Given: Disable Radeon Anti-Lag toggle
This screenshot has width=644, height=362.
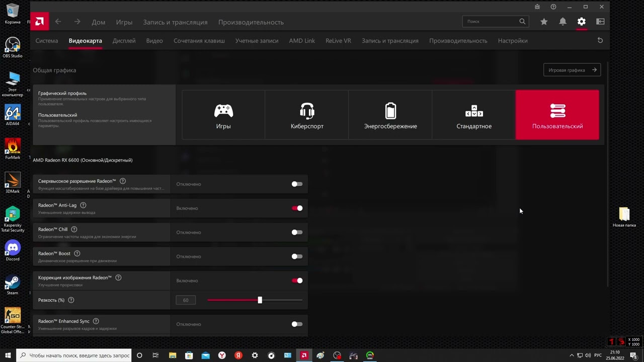Looking at the screenshot, I should pyautogui.click(x=297, y=208).
